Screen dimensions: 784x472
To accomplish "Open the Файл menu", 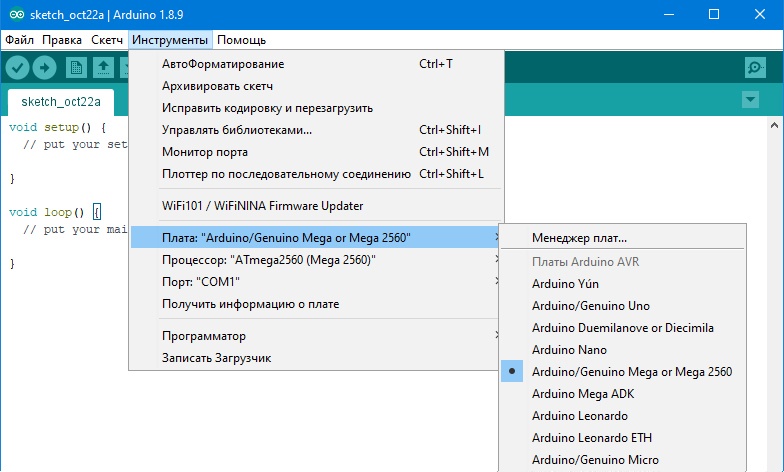I will click(20, 40).
